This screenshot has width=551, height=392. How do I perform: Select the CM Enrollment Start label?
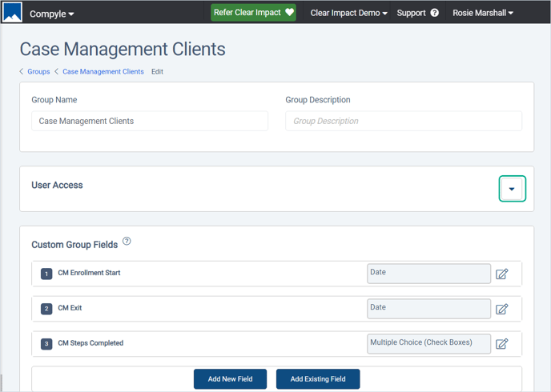click(x=89, y=273)
